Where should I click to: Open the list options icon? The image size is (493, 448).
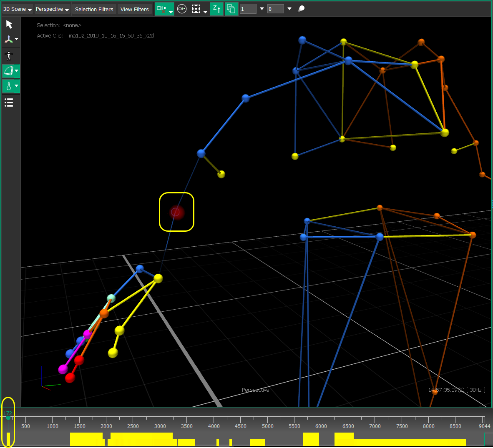pyautogui.click(x=9, y=103)
